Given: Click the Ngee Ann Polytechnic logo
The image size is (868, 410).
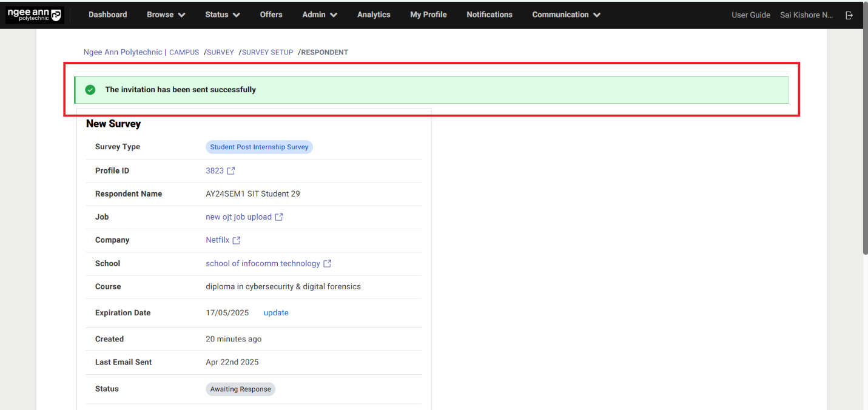Looking at the screenshot, I should click(x=34, y=15).
